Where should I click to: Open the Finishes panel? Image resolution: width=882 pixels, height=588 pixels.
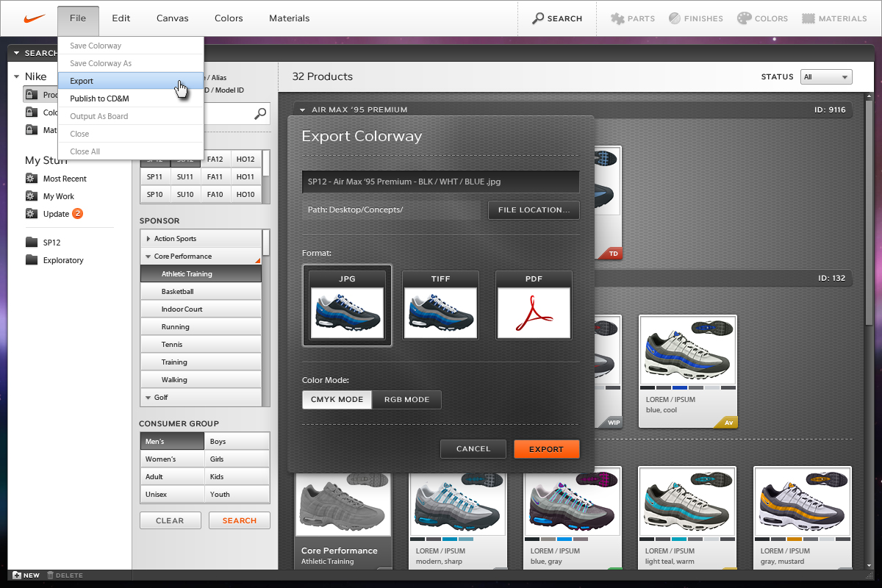(695, 18)
